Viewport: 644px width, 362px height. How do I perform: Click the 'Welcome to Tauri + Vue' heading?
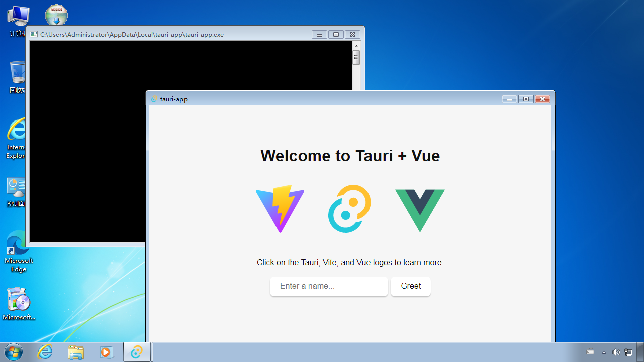(x=350, y=156)
